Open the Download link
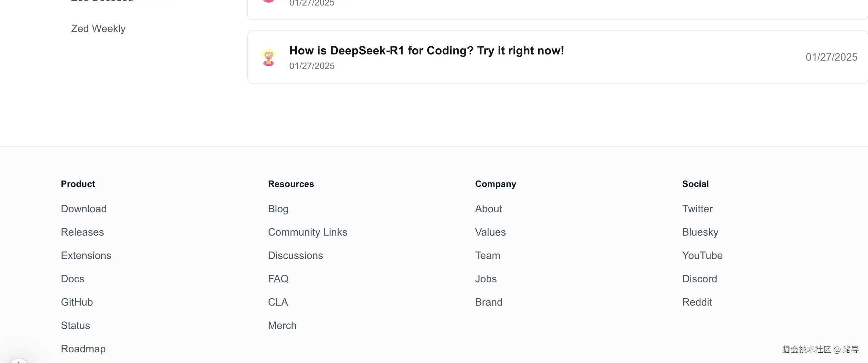The width and height of the screenshot is (868, 363). click(83, 209)
